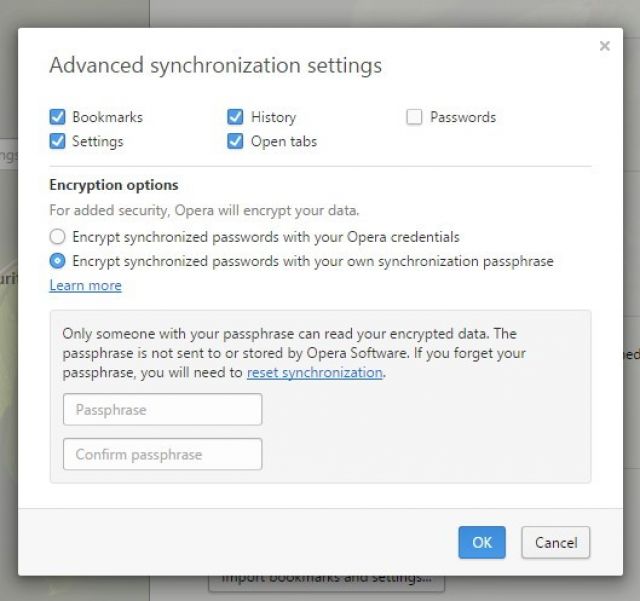The height and width of the screenshot is (601, 640).
Task: Confirm settings with the OK button
Action: 482,542
